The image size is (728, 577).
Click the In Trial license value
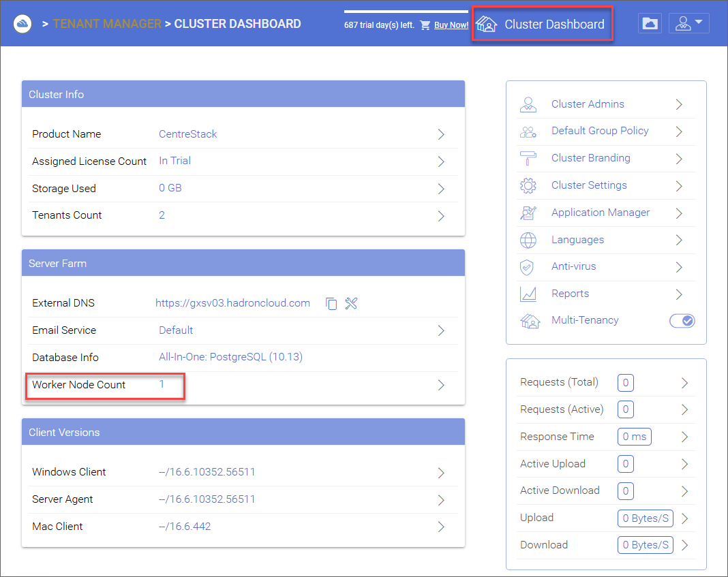click(x=175, y=161)
